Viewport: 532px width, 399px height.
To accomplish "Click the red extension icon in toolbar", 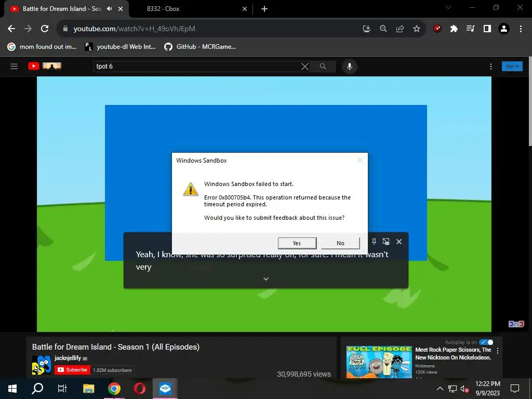I will (437, 29).
